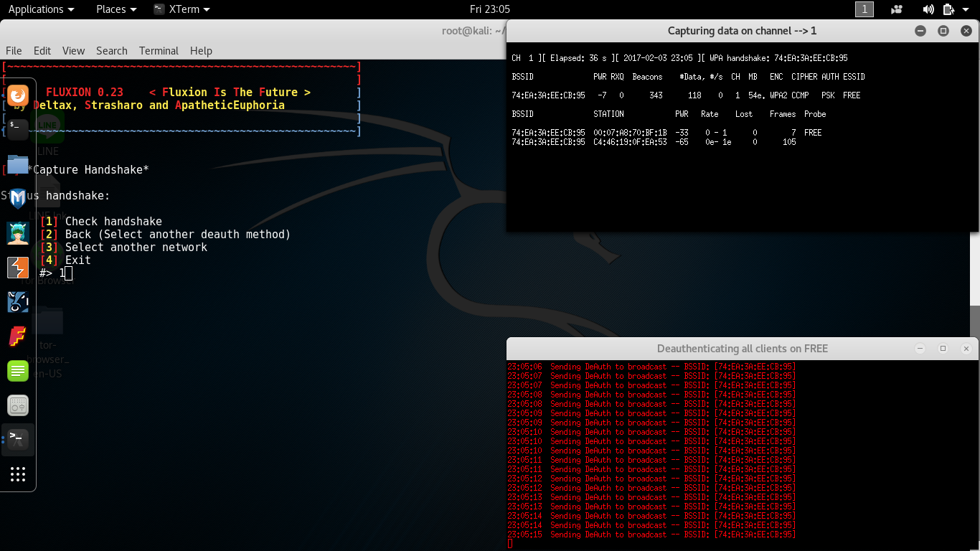Click the screen recorder indicator in top bar
Screen dimensions: 980x551
[897, 9]
